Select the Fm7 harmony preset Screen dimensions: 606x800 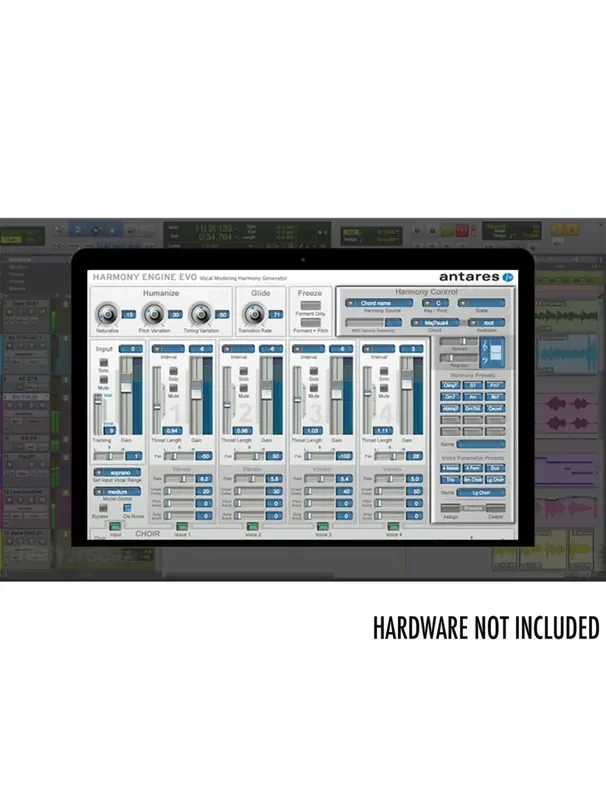coord(495,385)
